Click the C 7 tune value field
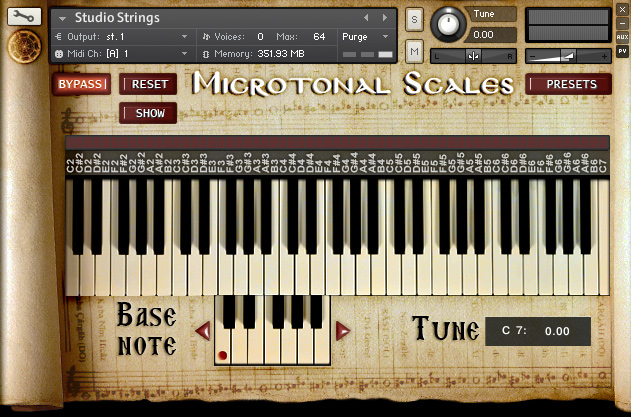 point(538,331)
